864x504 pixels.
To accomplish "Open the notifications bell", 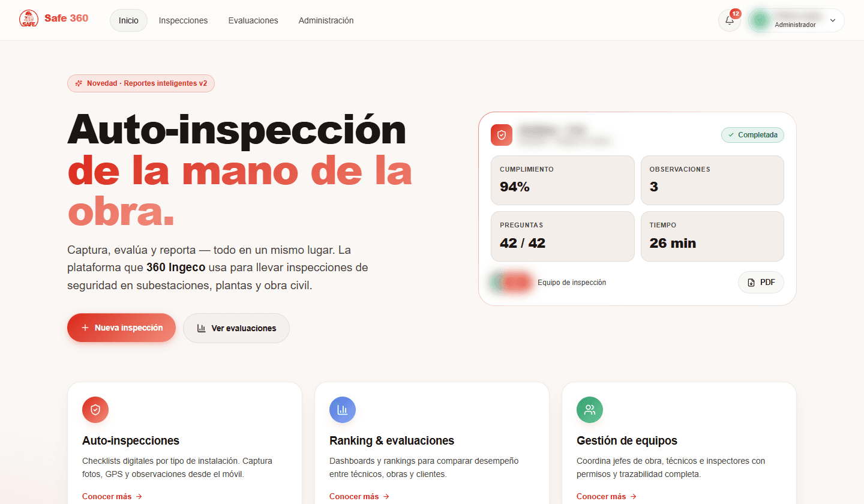I will pos(730,20).
